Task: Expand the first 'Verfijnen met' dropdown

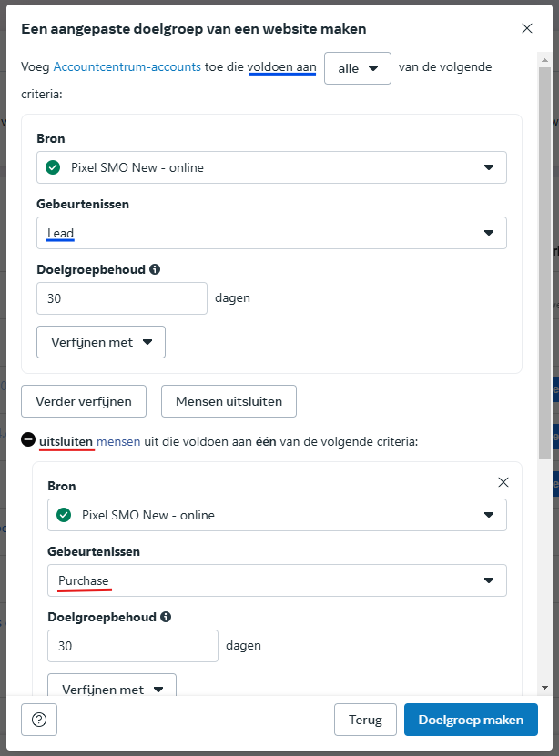Action: pyautogui.click(x=101, y=342)
